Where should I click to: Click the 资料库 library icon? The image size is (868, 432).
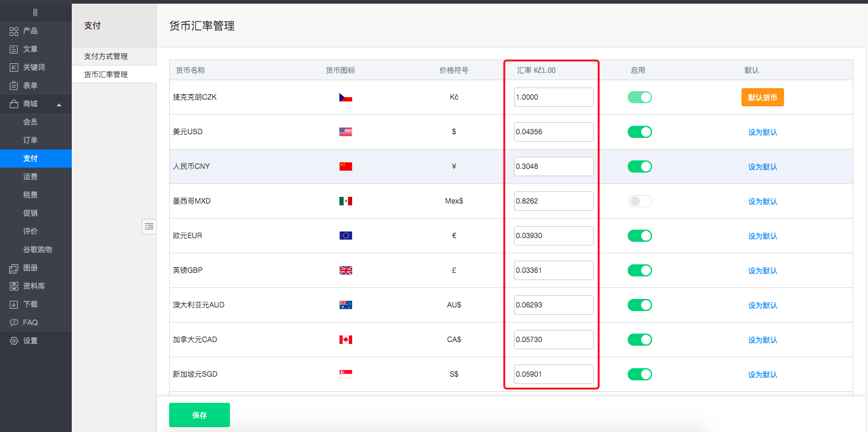pos(14,286)
